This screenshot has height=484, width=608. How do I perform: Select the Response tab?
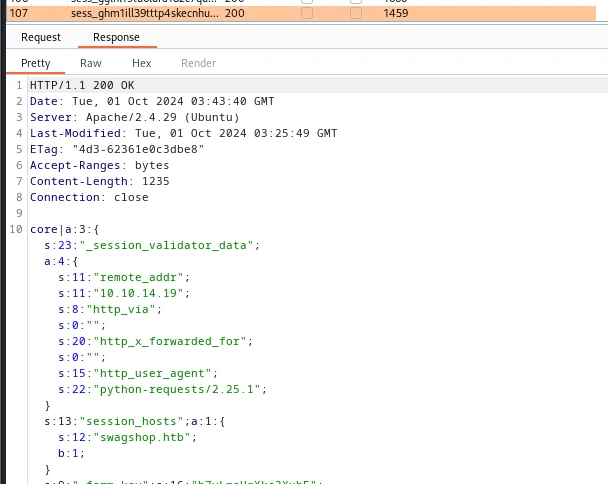(116, 37)
